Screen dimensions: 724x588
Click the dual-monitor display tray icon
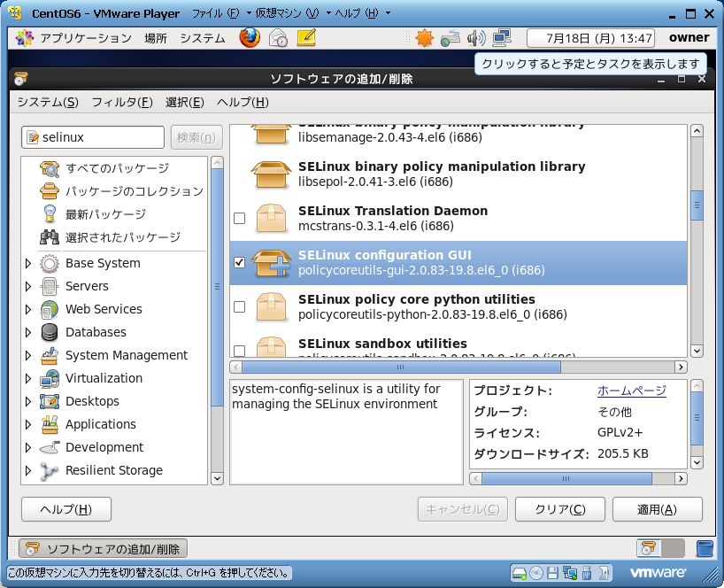click(502, 38)
